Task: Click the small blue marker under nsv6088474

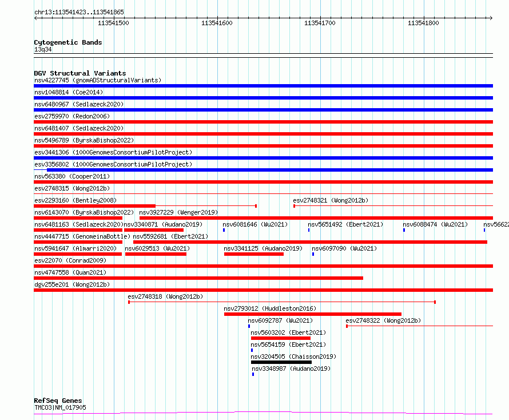Action: pyautogui.click(x=404, y=230)
